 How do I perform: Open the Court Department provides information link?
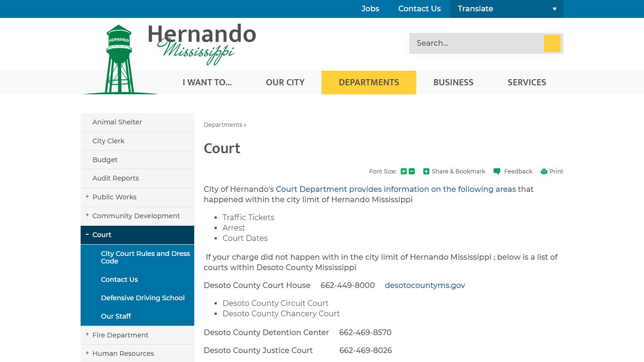[396, 189]
